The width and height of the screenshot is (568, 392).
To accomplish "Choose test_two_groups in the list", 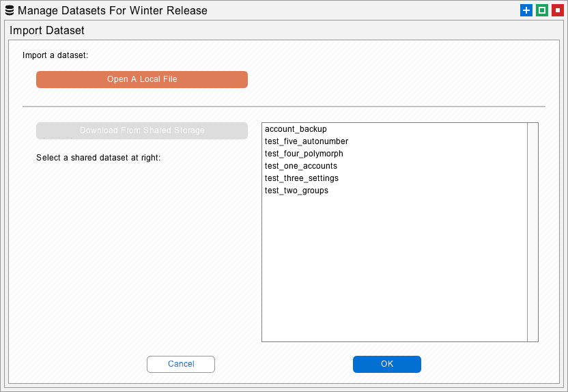I will tap(395, 191).
